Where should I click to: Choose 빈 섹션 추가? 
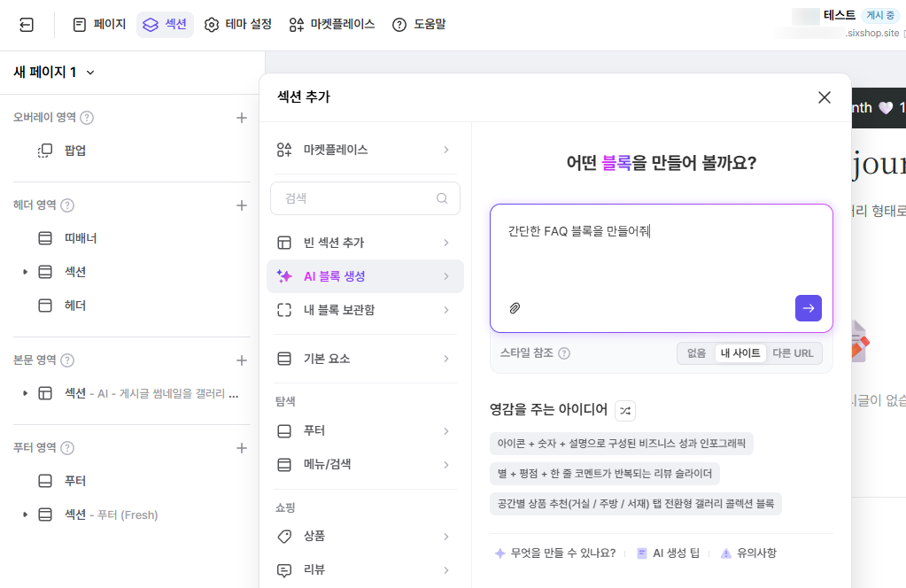pos(365,244)
